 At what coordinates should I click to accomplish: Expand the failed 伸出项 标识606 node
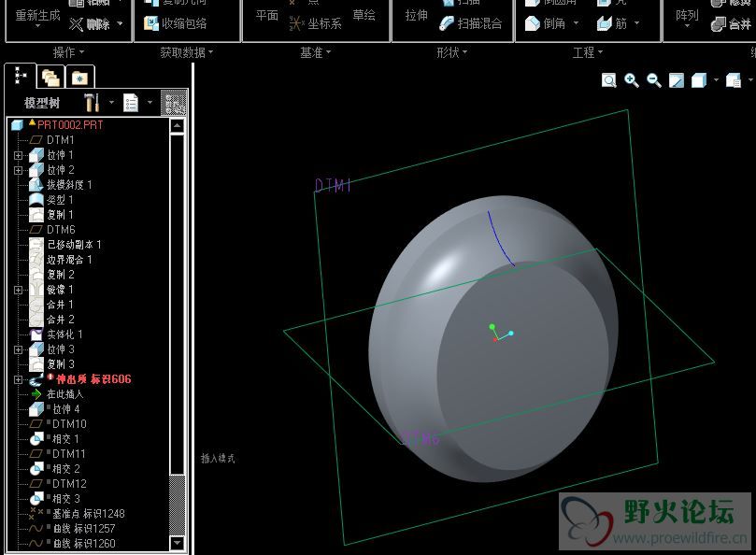point(19,379)
